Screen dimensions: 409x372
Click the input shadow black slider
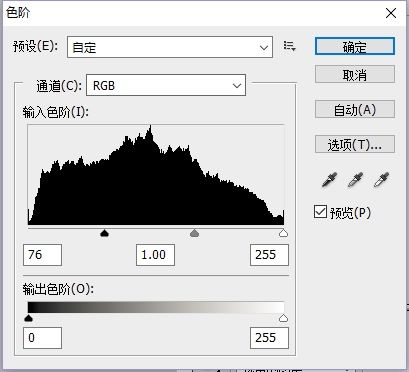tap(105, 233)
